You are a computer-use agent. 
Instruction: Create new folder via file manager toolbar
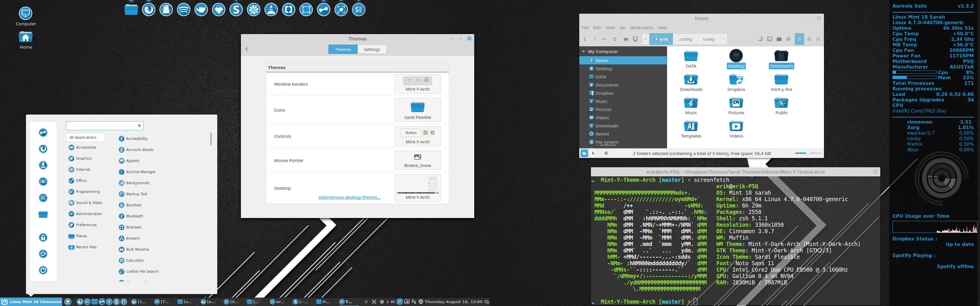point(779,39)
